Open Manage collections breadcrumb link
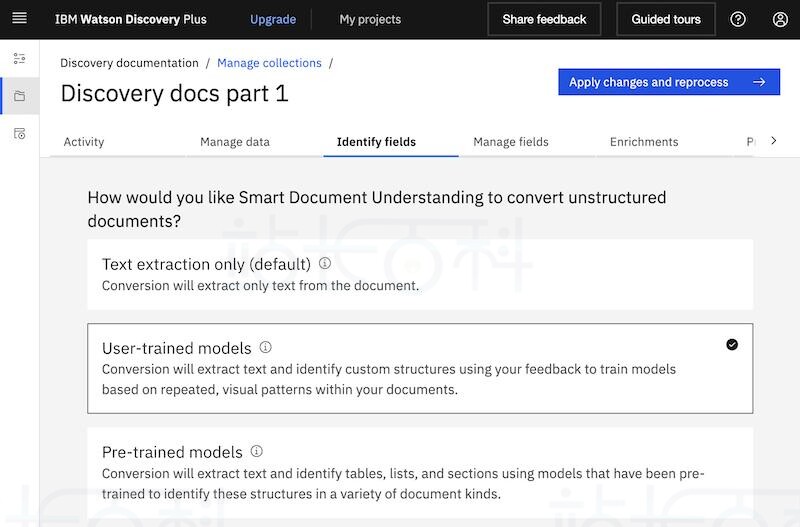Viewport: 800px width, 527px height. coord(269,63)
